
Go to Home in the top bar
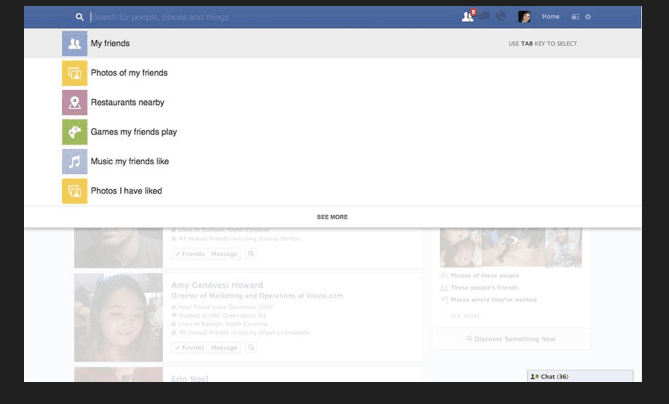pos(550,17)
